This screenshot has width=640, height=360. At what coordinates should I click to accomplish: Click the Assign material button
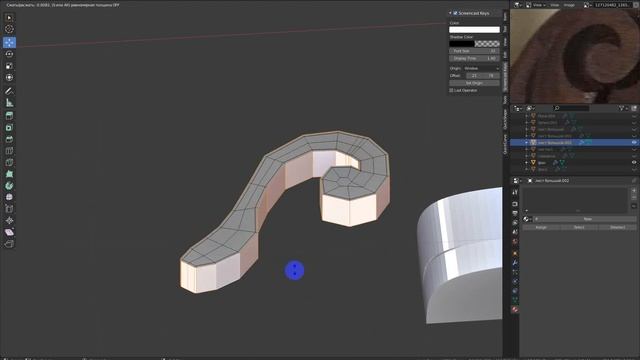(x=541, y=227)
